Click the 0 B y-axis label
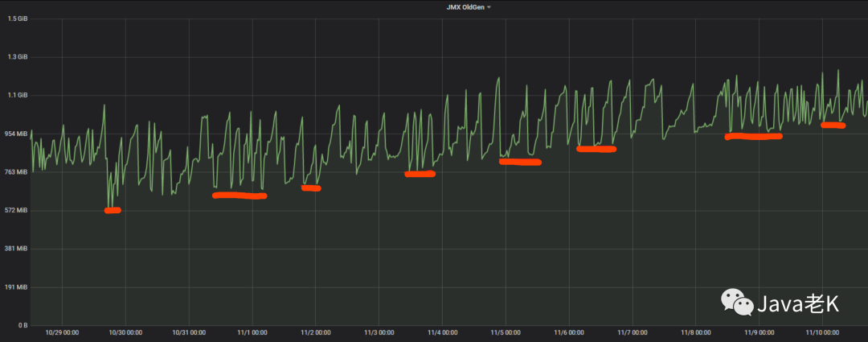The height and width of the screenshot is (342, 868). 23,325
